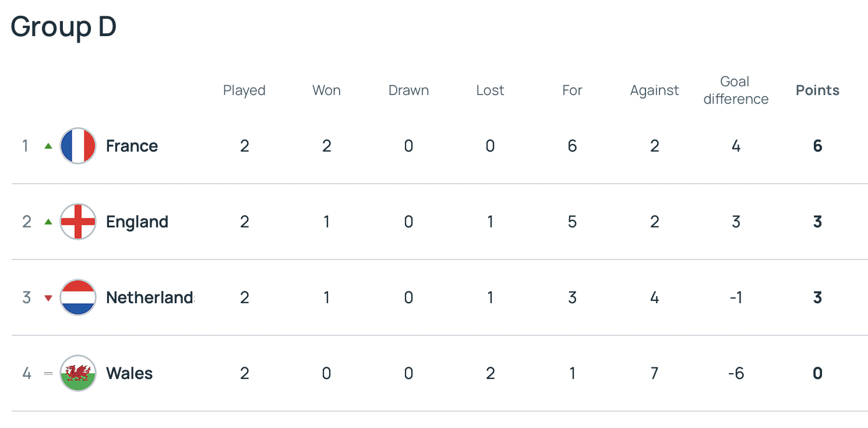Click Netherlands' red down arrow indicator

point(48,298)
